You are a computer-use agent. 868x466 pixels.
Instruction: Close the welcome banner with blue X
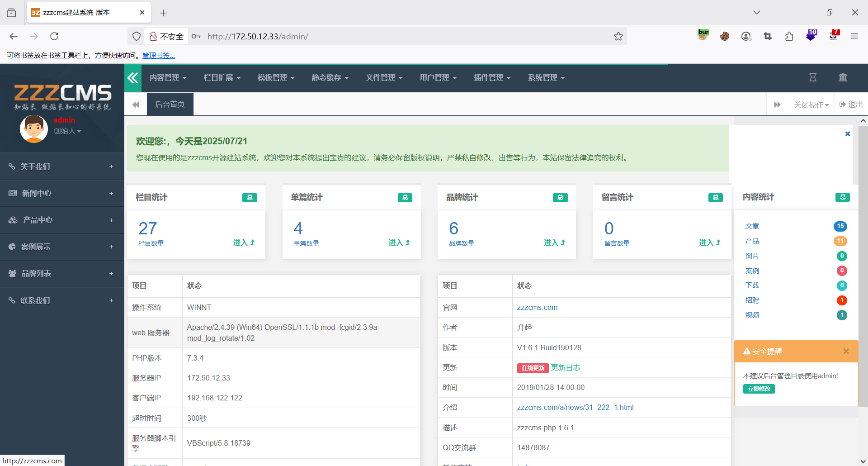[848, 134]
